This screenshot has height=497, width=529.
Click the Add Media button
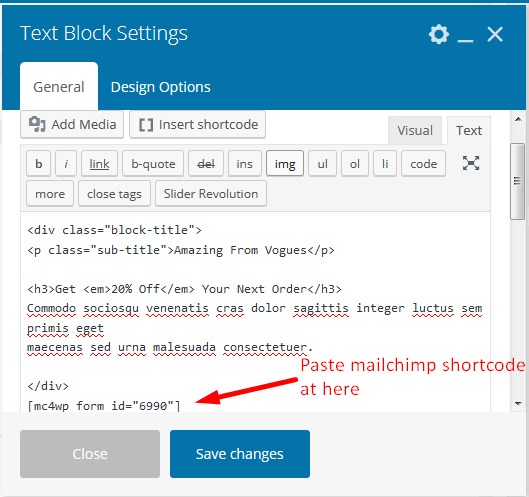point(72,125)
